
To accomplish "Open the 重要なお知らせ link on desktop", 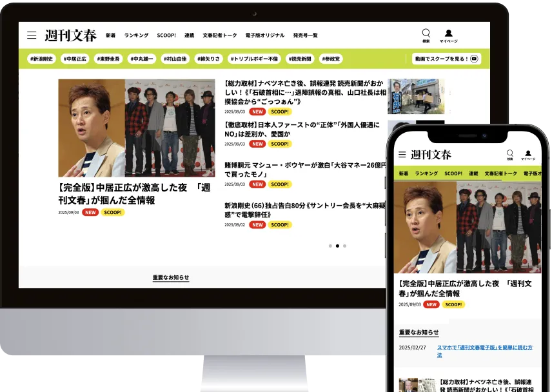I will coord(171,277).
